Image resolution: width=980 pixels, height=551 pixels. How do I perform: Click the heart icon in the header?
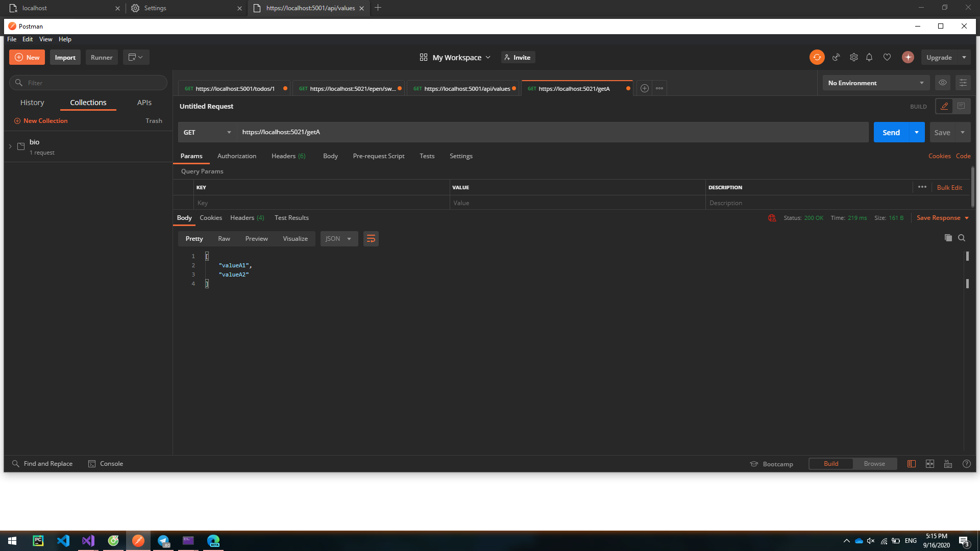pos(887,57)
